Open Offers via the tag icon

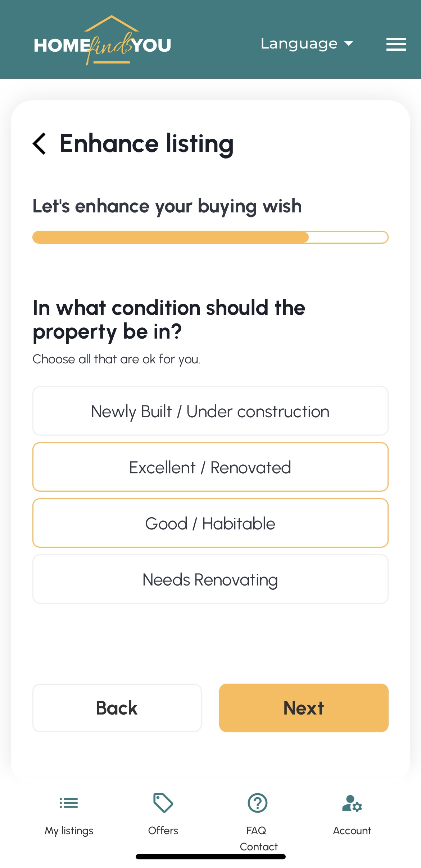pyautogui.click(x=163, y=803)
